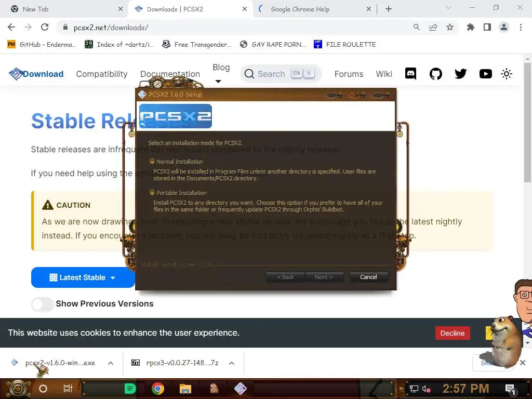
Task: Open the PCSX2 Discord icon link
Action: point(410,74)
